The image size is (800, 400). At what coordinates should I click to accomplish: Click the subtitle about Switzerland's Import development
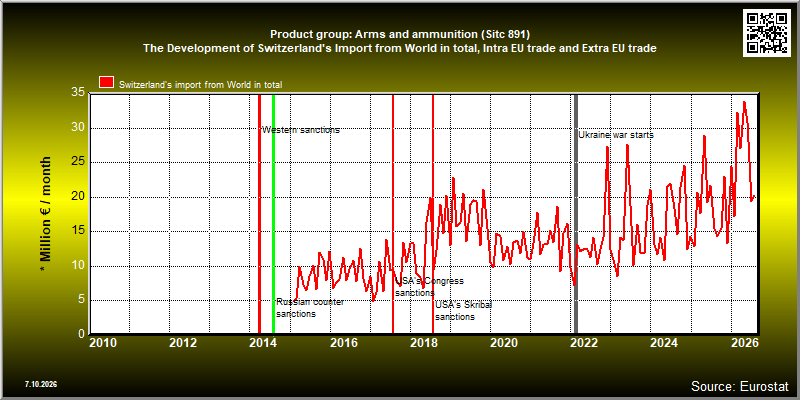click(399, 48)
